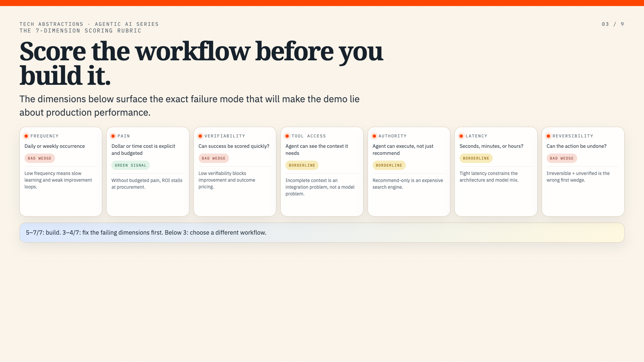The image size is (644, 362).
Task: Click the 7-Dimension Scoring Rubric header
Action: (x=80, y=31)
